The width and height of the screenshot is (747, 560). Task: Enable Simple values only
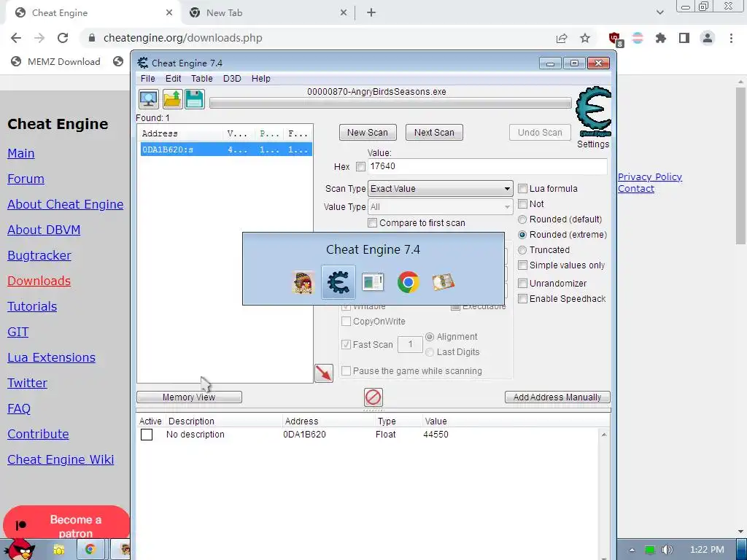[x=522, y=265]
